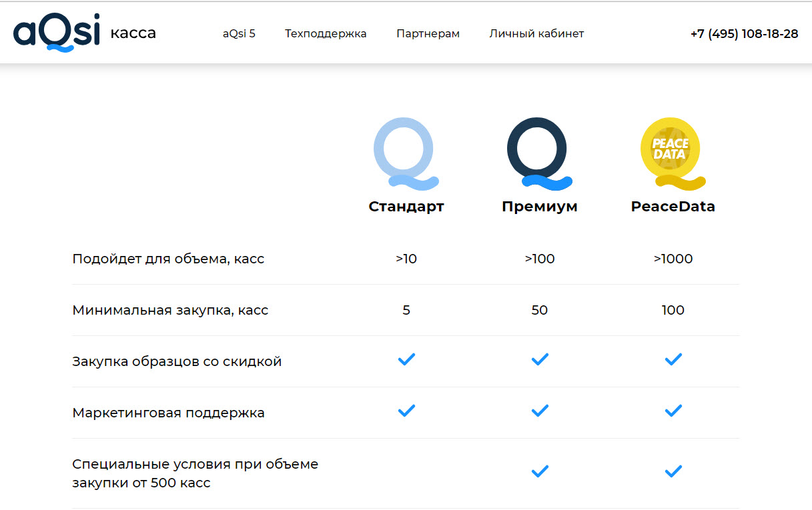Click the >1000 value under PeaceData
The width and height of the screenshot is (812, 510).
click(673, 259)
